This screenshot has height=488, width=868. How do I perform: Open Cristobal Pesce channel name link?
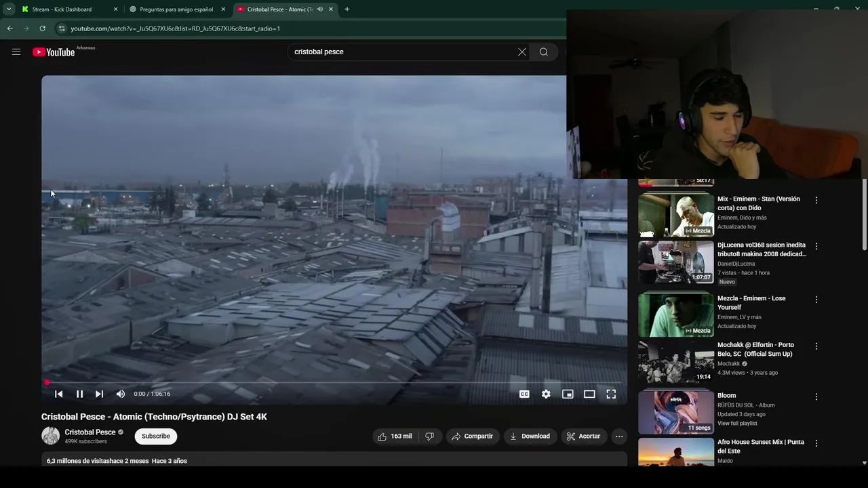point(90,432)
